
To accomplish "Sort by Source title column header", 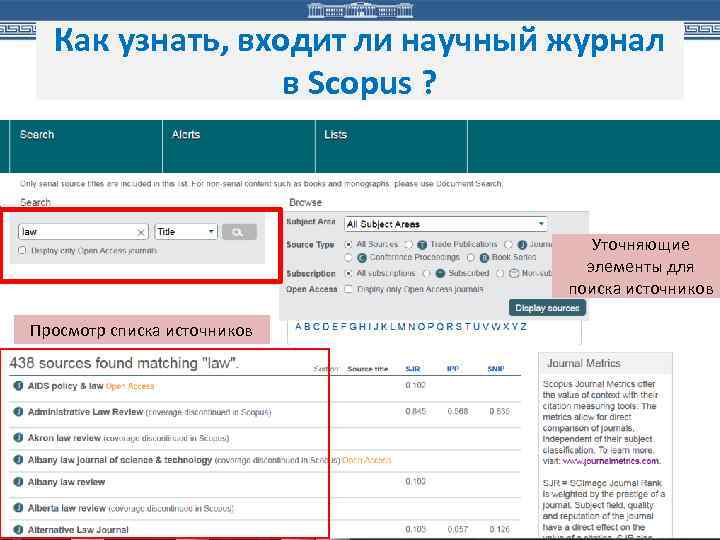I will coord(368,369).
